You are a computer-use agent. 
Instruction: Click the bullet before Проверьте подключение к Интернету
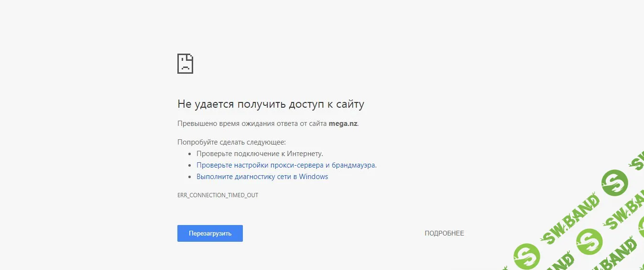(x=190, y=154)
